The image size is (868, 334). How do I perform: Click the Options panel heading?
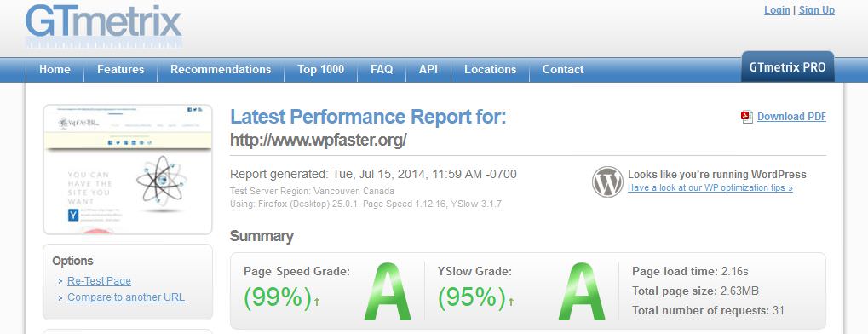[73, 261]
